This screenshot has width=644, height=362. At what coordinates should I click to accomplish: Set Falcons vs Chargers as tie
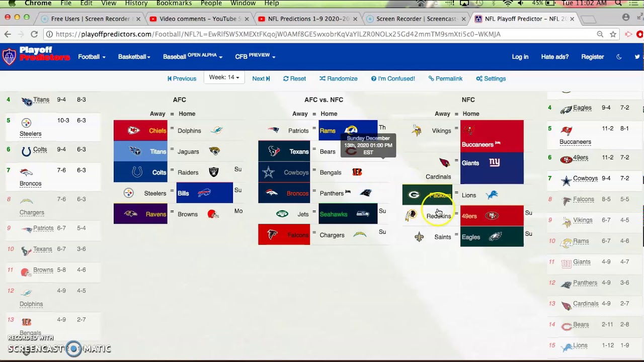point(314,233)
